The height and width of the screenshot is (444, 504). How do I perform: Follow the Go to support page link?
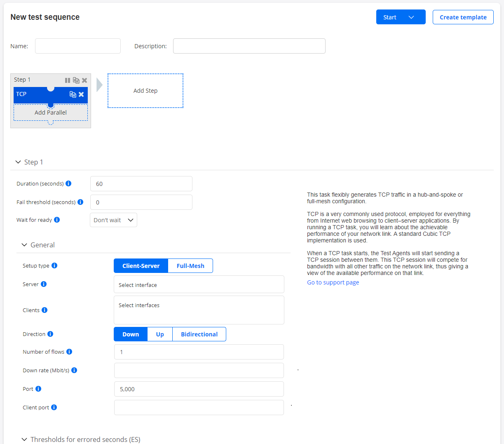[333, 282]
